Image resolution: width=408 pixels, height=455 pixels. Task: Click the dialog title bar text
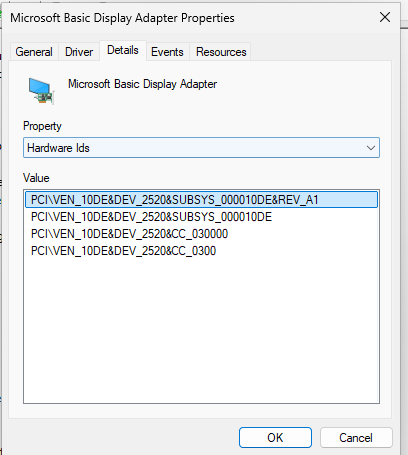click(x=122, y=18)
